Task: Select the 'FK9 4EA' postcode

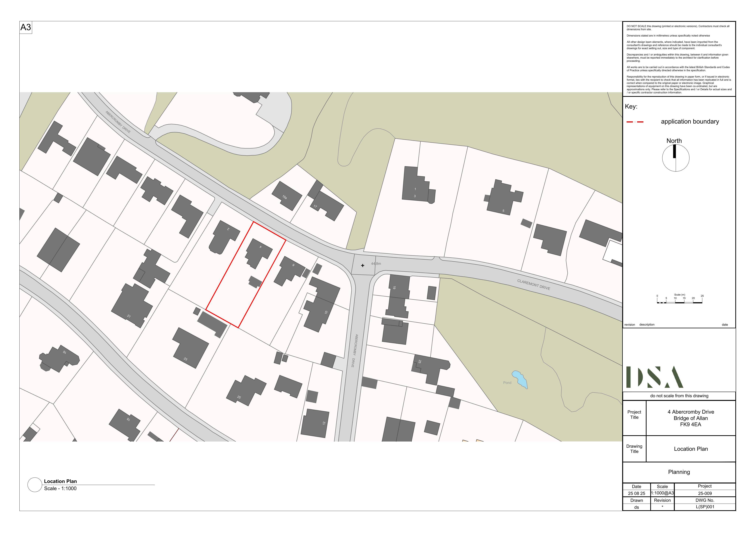Action: [x=691, y=425]
